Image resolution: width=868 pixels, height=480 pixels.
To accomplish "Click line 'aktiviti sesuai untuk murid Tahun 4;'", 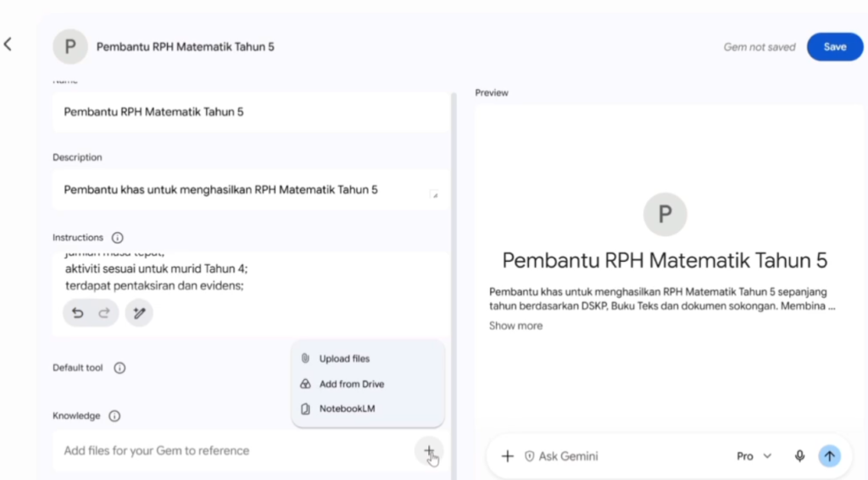I will coord(157,269).
